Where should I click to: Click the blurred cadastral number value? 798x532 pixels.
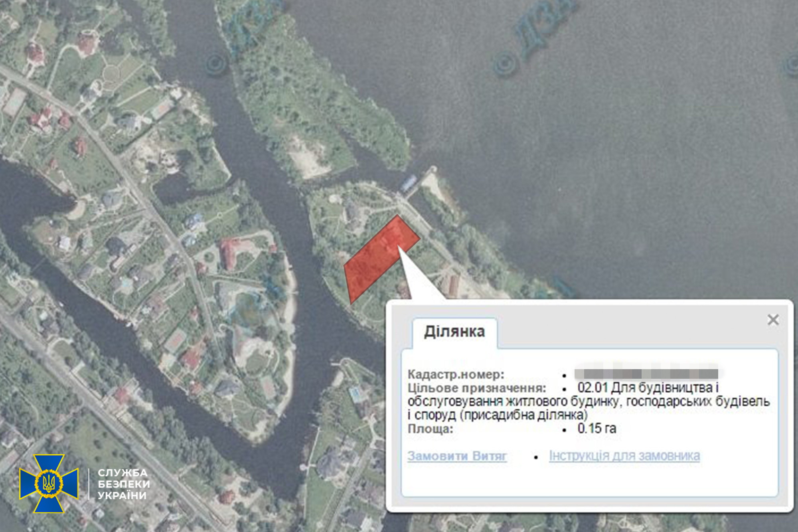click(646, 374)
